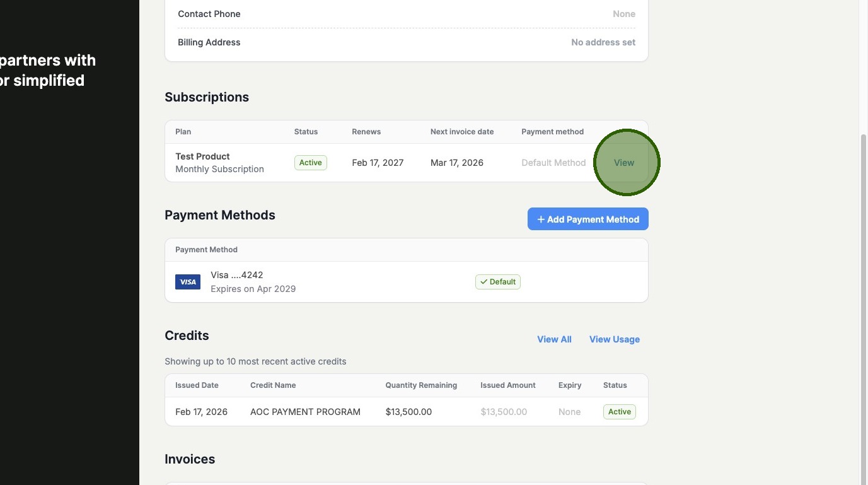Screen dimensions: 868x485
Task: Click the Active status badge in Subscriptions
Action: pyautogui.click(x=310, y=163)
